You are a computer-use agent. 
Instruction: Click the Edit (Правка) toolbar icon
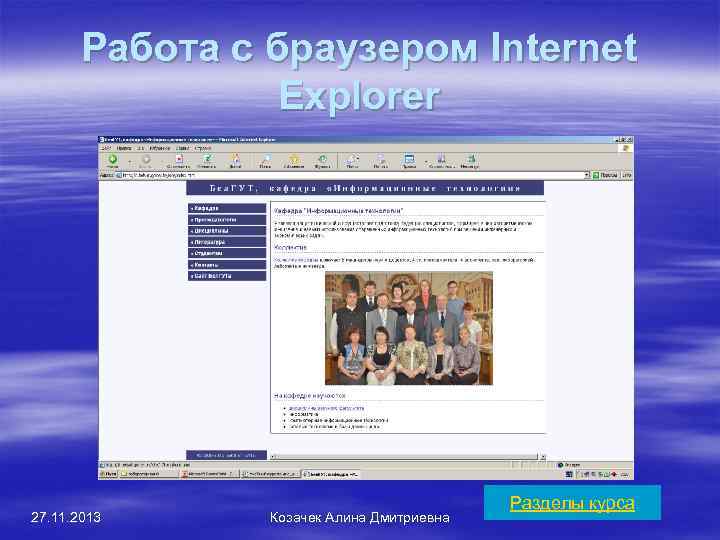[408, 159]
